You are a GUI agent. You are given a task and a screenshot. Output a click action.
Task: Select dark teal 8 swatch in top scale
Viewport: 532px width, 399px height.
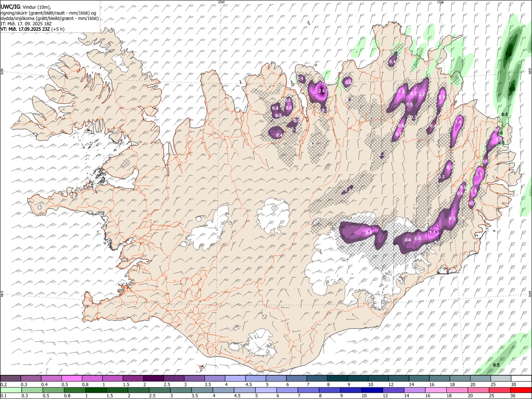point(337,378)
